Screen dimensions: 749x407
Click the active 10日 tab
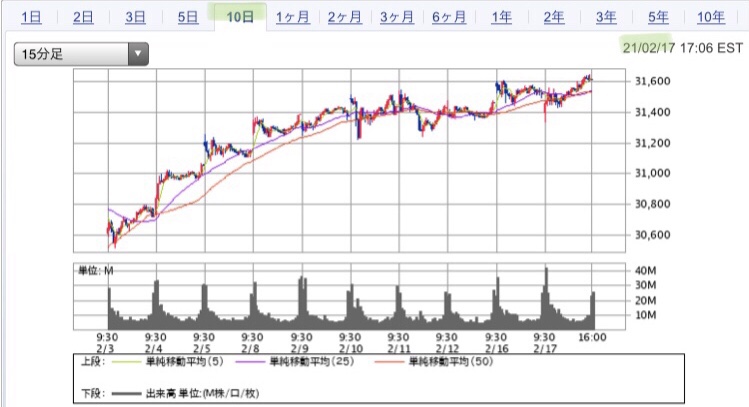(x=240, y=18)
